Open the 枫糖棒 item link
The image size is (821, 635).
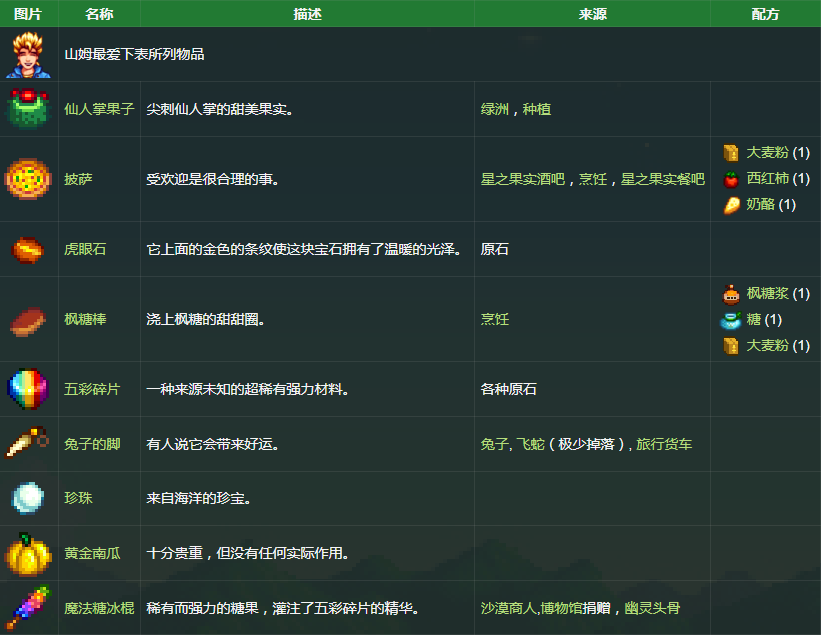point(85,319)
